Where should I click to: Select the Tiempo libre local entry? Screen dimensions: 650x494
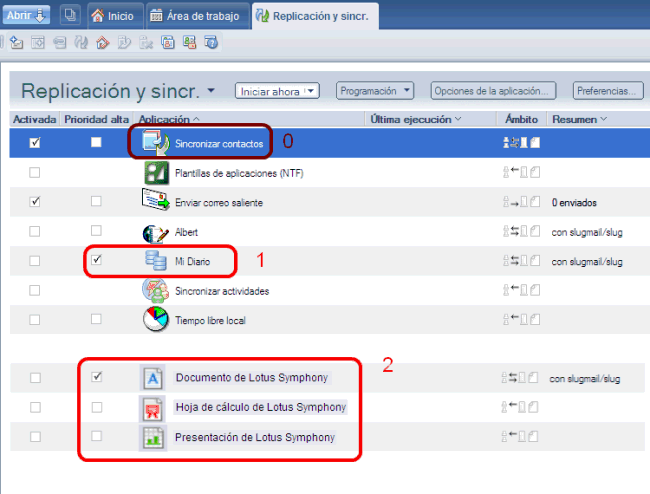(210, 320)
